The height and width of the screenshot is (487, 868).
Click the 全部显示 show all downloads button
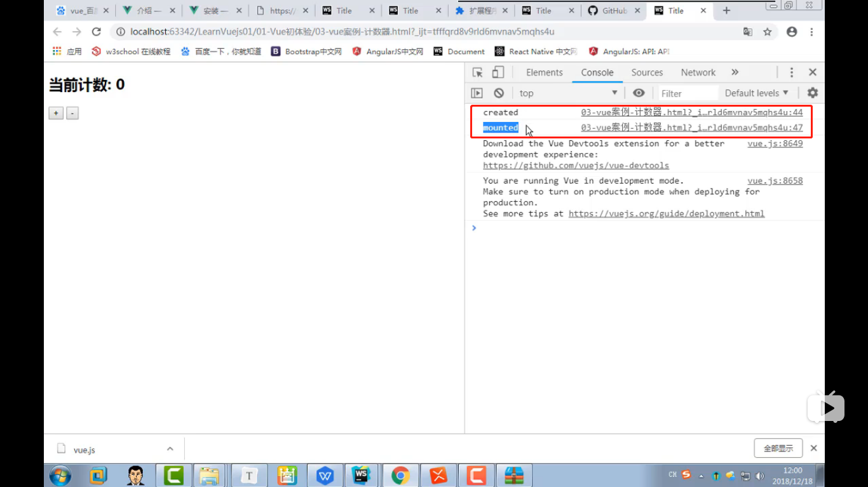778,448
